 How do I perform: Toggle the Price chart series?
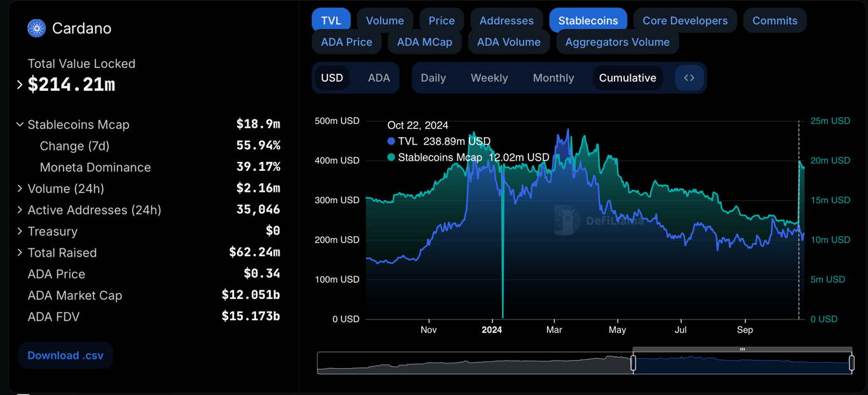pyautogui.click(x=442, y=20)
